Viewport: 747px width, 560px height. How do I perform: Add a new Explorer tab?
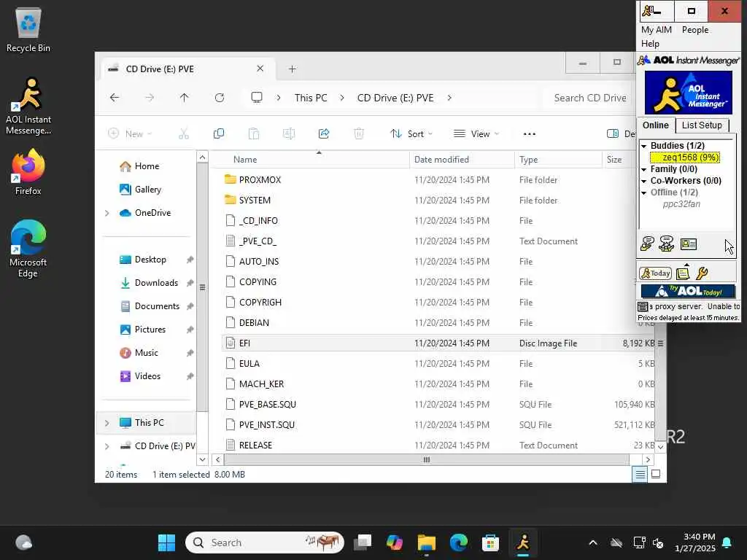pyautogui.click(x=292, y=69)
